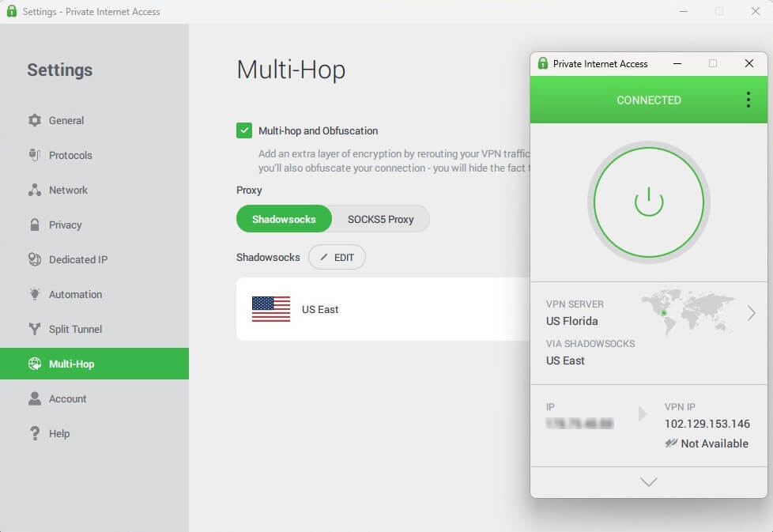
Task: Click the EDIT button for Shadowsocks
Action: pyautogui.click(x=337, y=257)
